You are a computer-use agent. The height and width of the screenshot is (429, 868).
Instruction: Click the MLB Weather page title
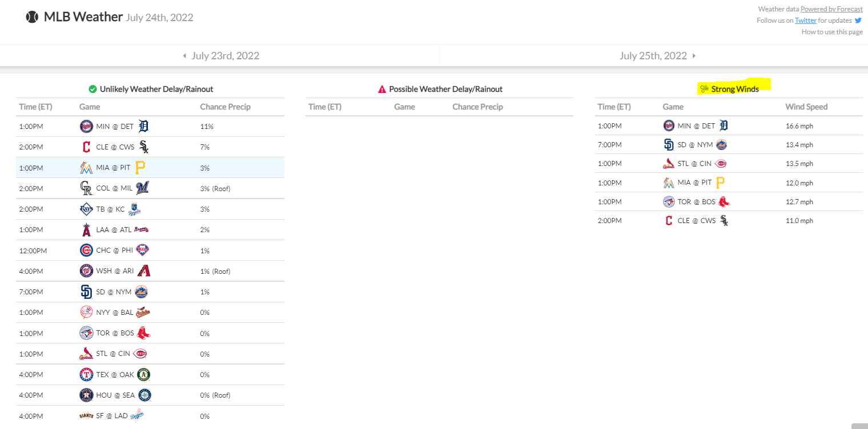83,17
